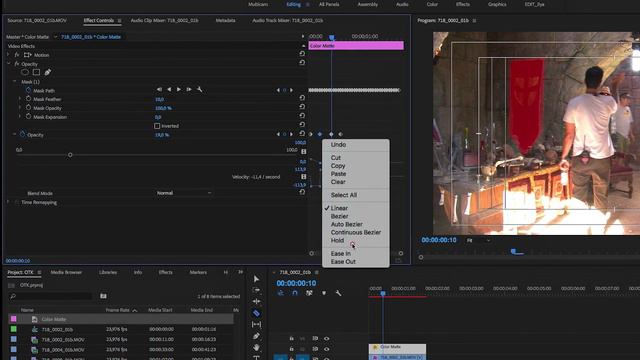Reset the Mask Feather parameter

(x=302, y=98)
